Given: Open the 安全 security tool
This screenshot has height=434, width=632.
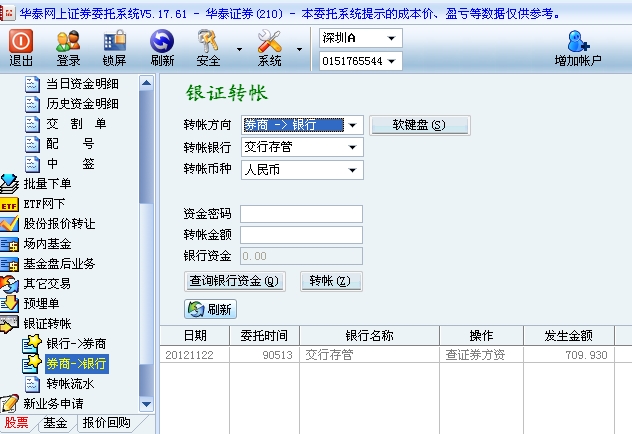Looking at the screenshot, I should (x=208, y=48).
